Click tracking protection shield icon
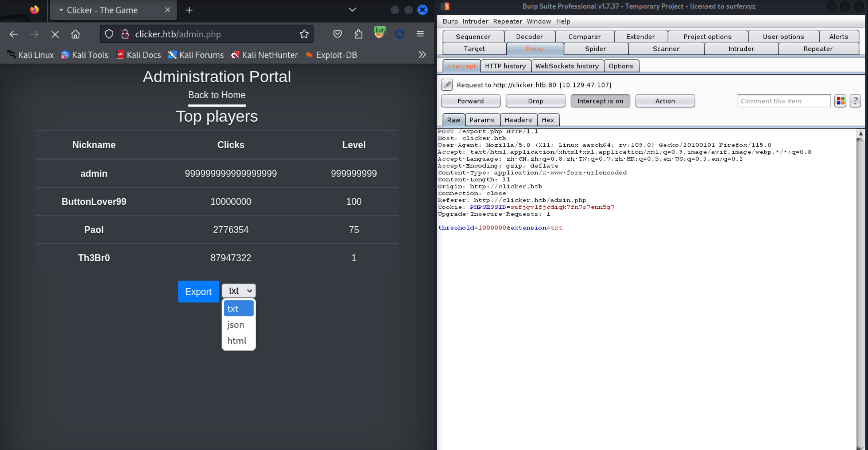This screenshot has width=868, height=450. point(109,34)
